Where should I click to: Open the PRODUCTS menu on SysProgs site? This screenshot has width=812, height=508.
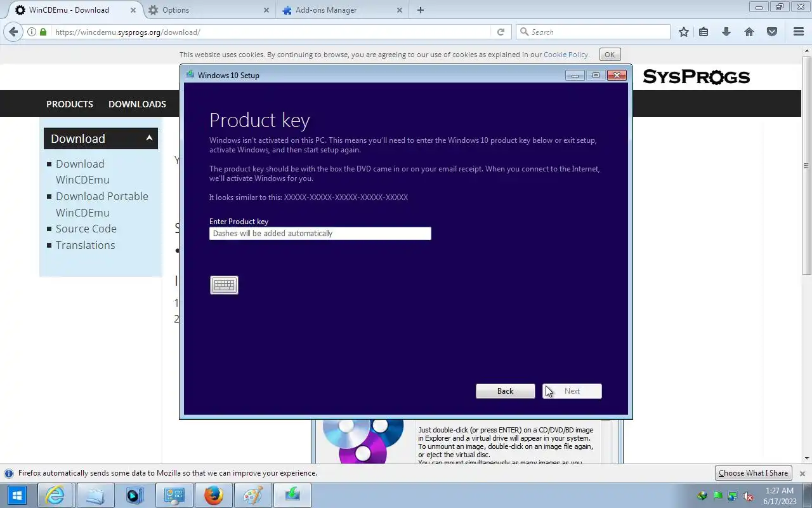(x=70, y=104)
